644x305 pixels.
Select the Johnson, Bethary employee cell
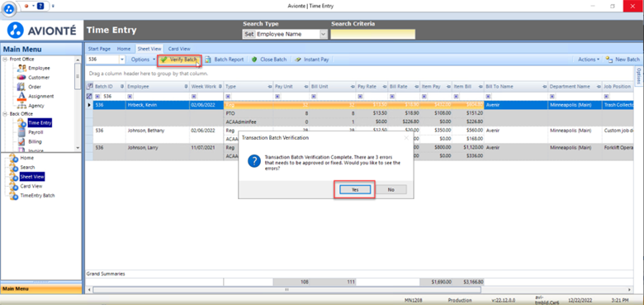[157, 131]
